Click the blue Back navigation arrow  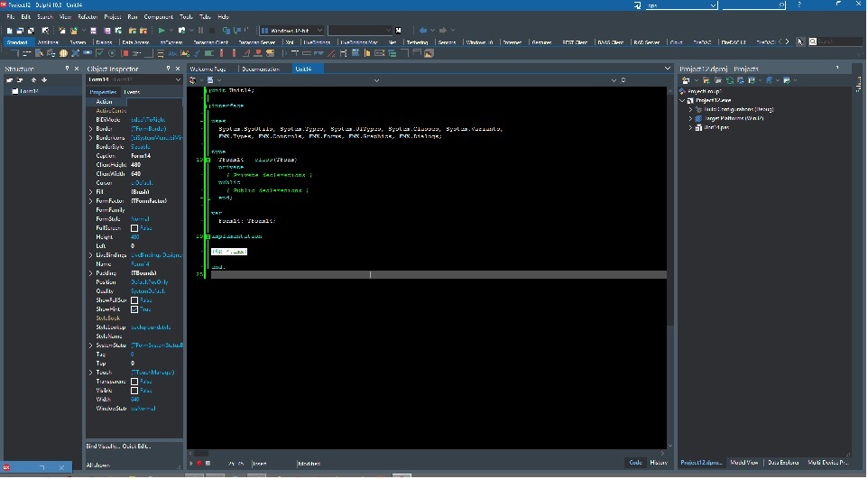coord(423,31)
